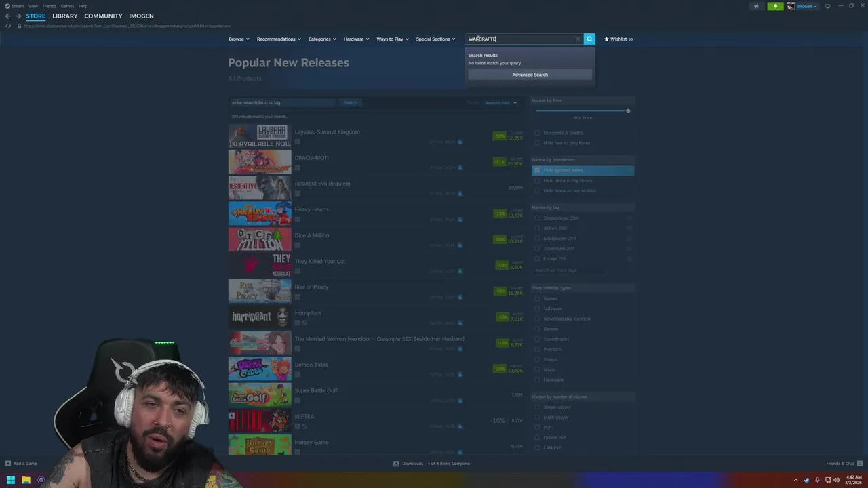Open the Resident Evil Requiem listing

point(376,188)
